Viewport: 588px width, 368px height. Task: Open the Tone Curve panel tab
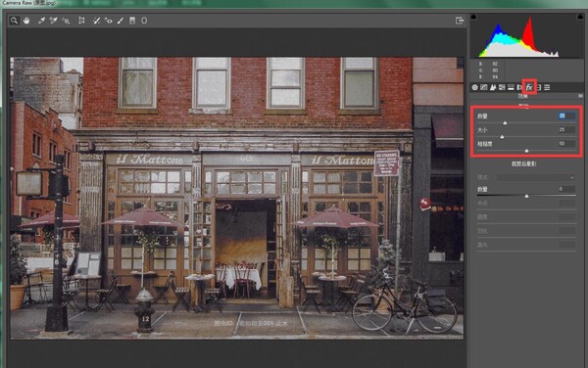484,87
